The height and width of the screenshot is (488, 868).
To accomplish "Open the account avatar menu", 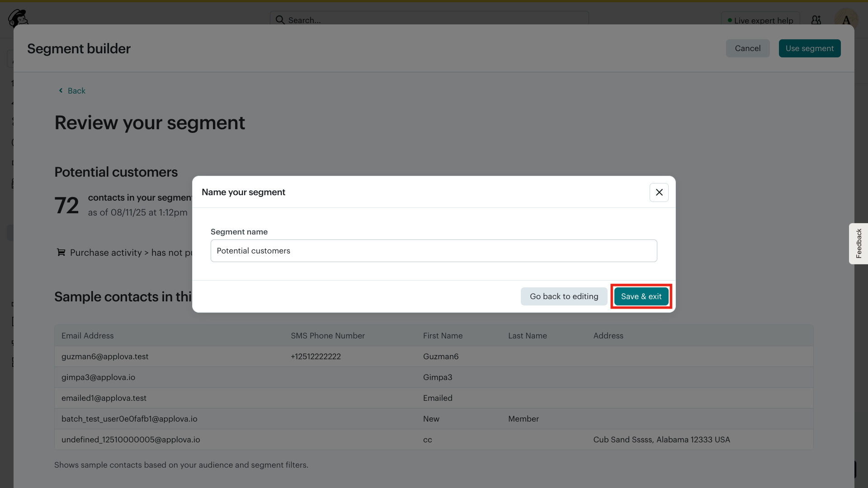I will 846,20.
